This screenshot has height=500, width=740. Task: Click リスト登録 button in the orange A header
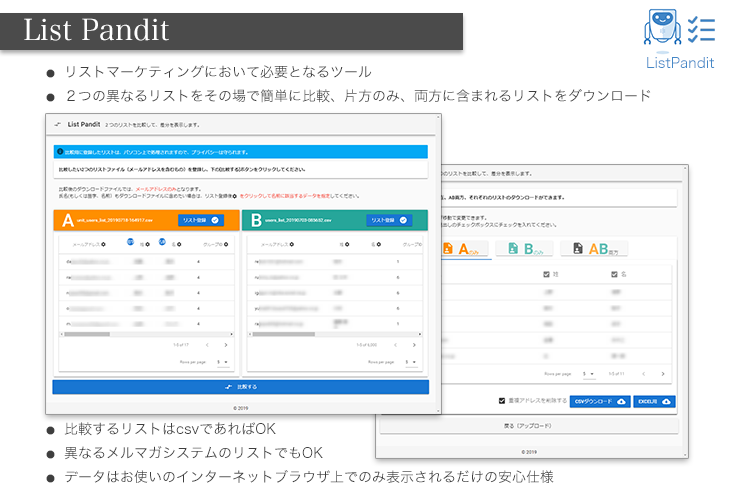(x=201, y=220)
